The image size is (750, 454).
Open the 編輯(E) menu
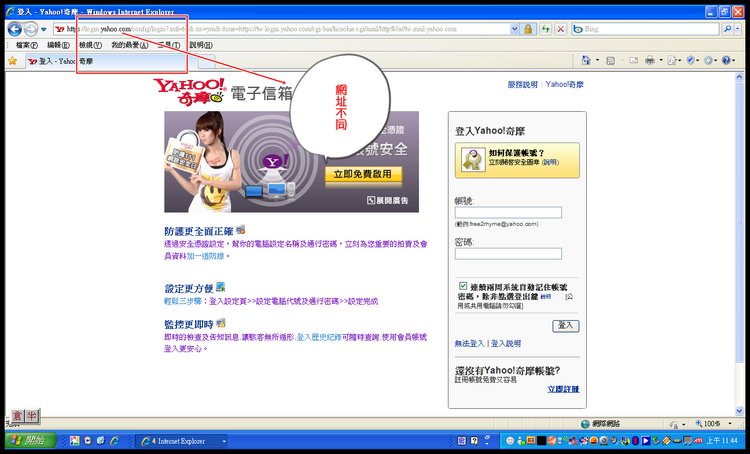[58, 45]
